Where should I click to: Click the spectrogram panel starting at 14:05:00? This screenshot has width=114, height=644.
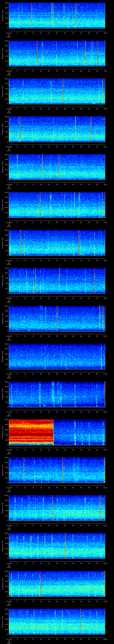pyautogui.click(x=57, y=167)
